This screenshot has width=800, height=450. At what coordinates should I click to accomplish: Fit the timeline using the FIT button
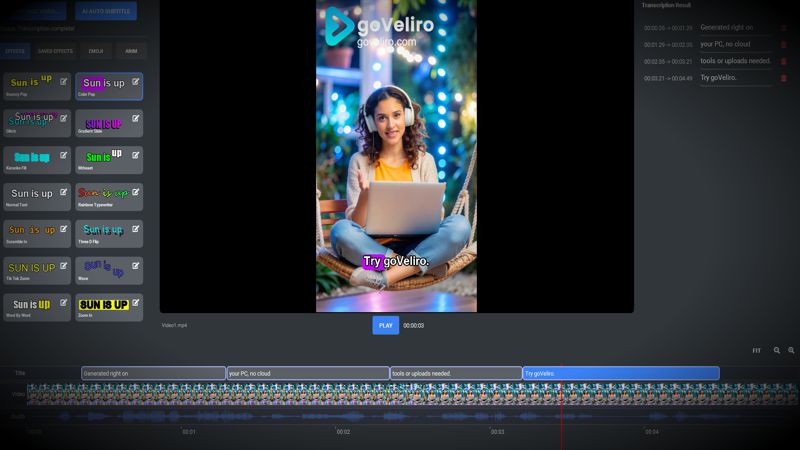tap(756, 351)
